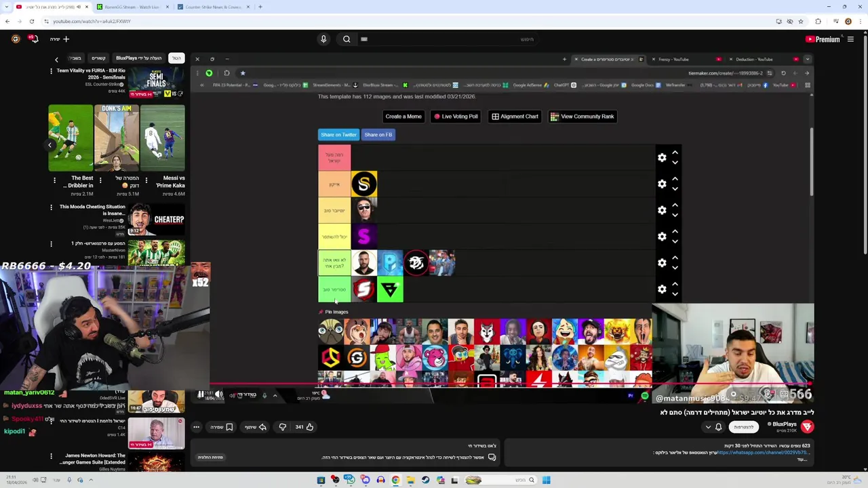Open the 'The Best Dribbler in' short
The height and width of the screenshot is (488, 868).
coord(71,138)
